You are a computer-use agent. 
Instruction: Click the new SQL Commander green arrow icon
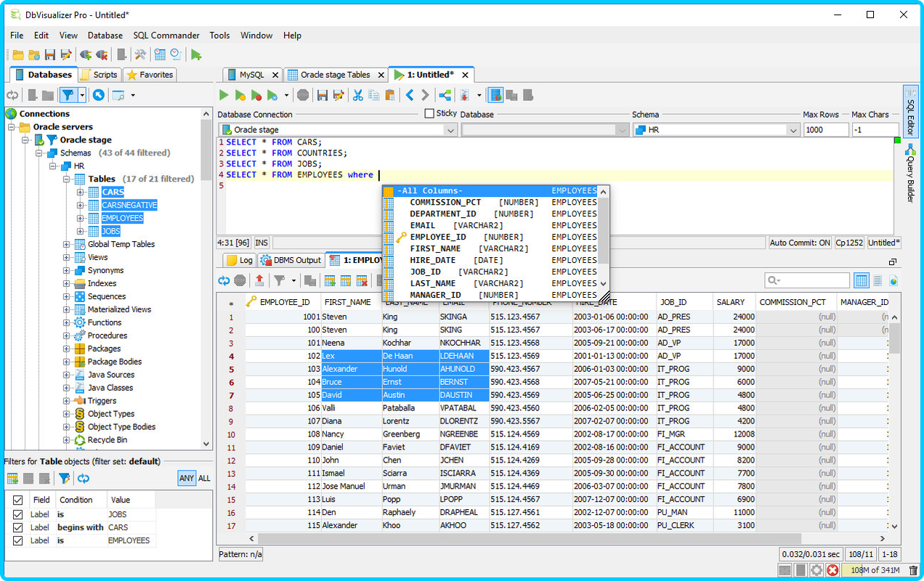click(196, 54)
